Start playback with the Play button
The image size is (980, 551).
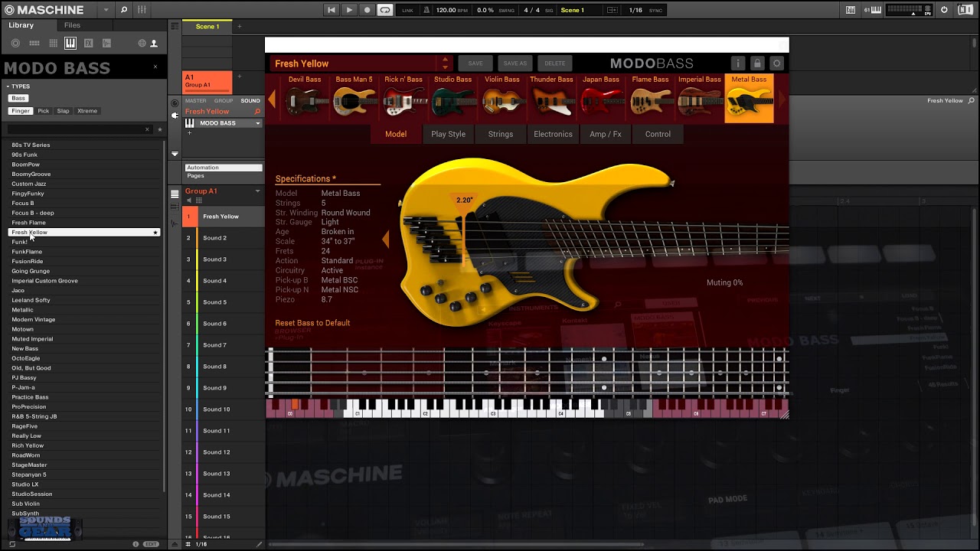(349, 10)
